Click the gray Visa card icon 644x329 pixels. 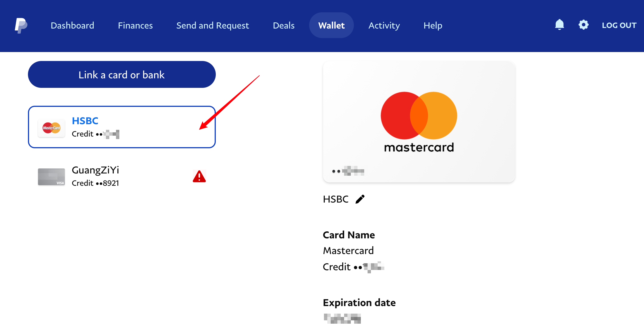(51, 177)
